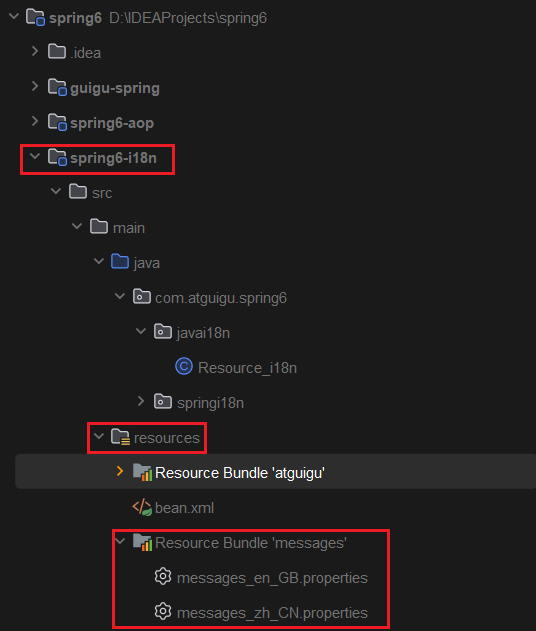Click the Resource_i18n class icon

[184, 367]
